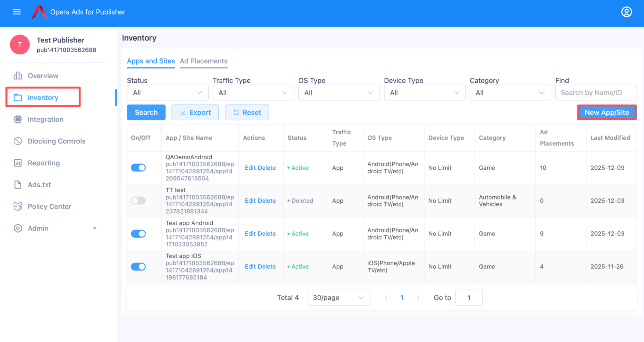
Task: Click the Integration chip icon
Action: tap(18, 119)
